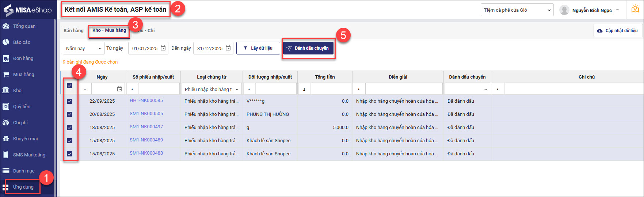The width and height of the screenshot is (644, 197).
Task: Toggle the select-all checkbox in table header
Action: [69, 86]
